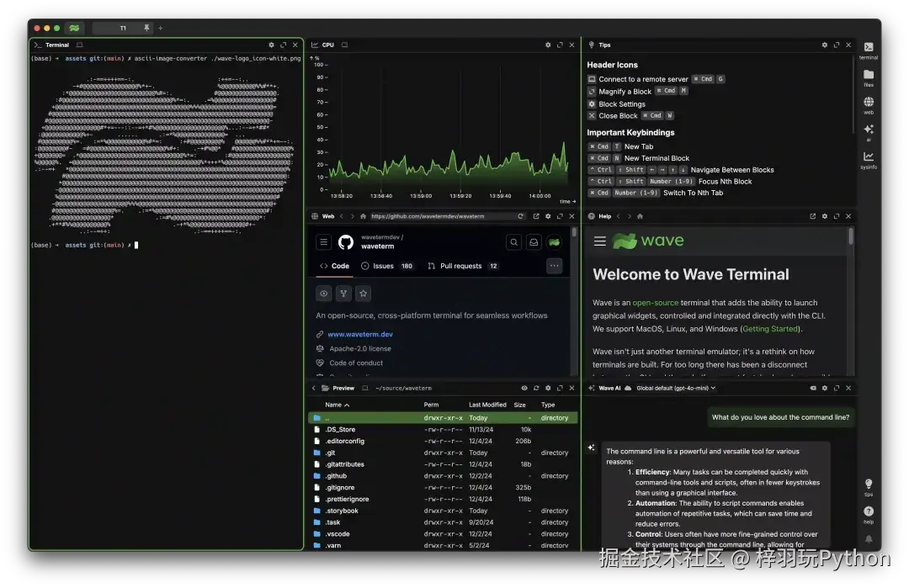
Task: Click the pin icon in tab bar
Action: pos(146,28)
